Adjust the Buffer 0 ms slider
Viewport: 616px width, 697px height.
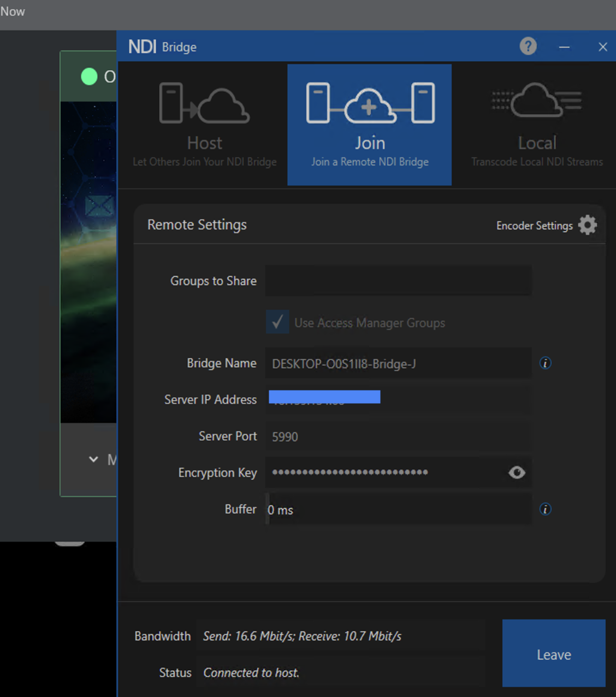398,509
